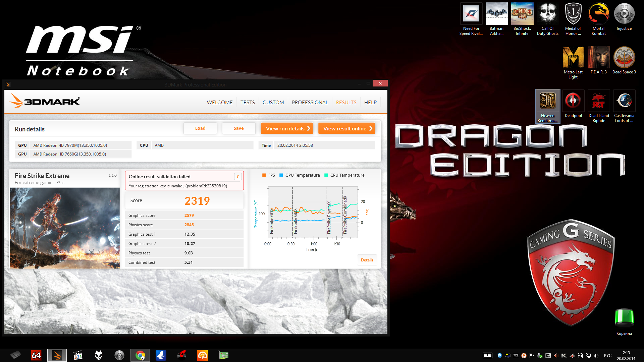Select the Dead Island Riptide icon
The height and width of the screenshot is (362, 644).
598,106
